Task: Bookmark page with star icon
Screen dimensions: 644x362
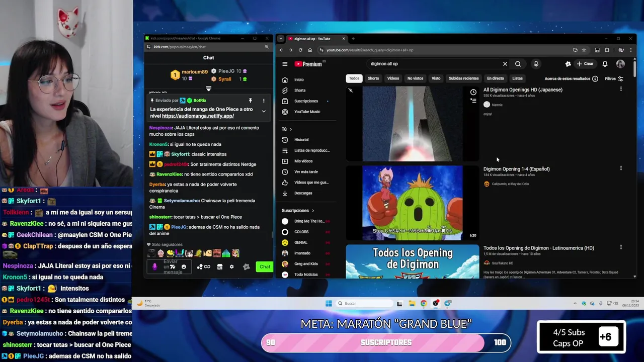Action: (x=584, y=50)
